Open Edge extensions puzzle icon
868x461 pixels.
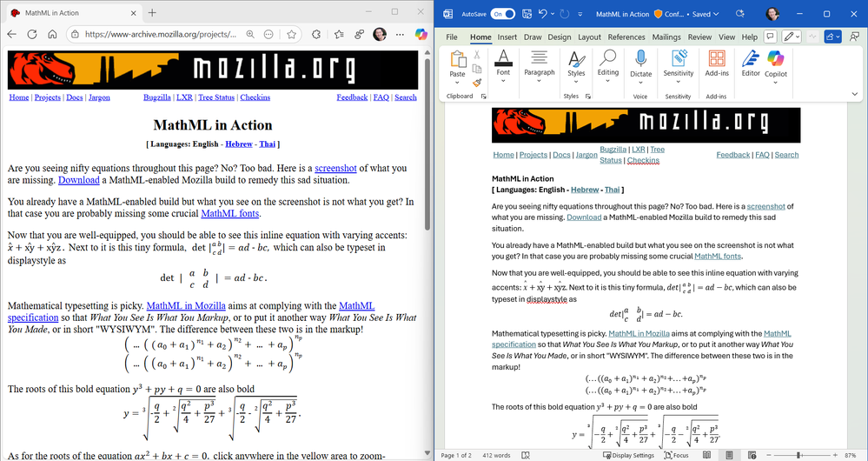coord(316,34)
